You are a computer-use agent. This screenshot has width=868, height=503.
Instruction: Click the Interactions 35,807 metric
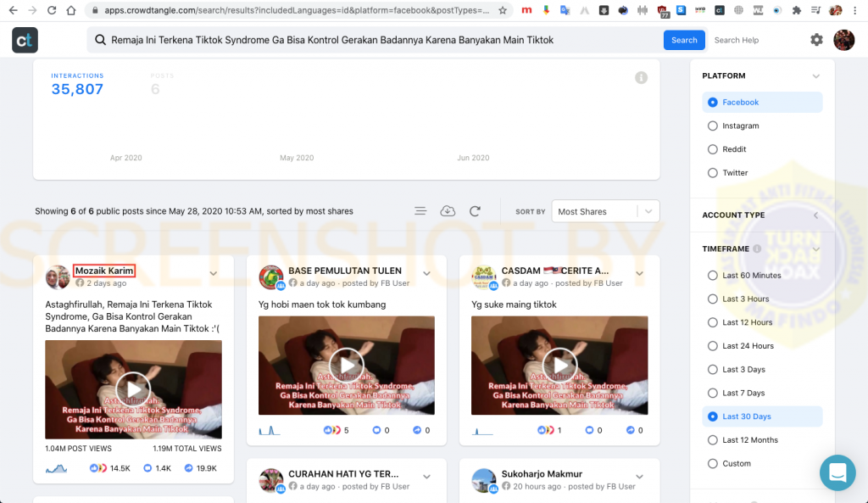click(77, 85)
